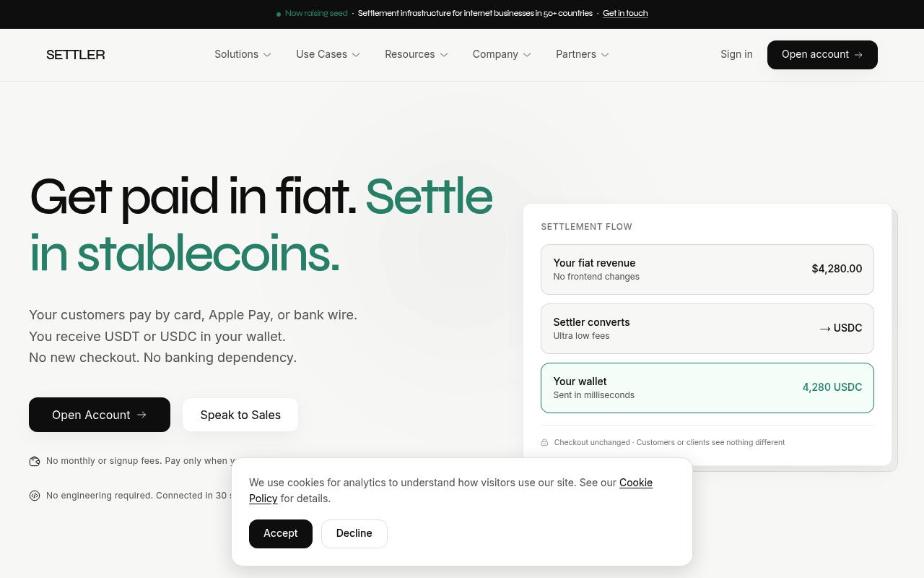Click the Sign in link
Viewport: 924px width, 578px height.
(736, 55)
